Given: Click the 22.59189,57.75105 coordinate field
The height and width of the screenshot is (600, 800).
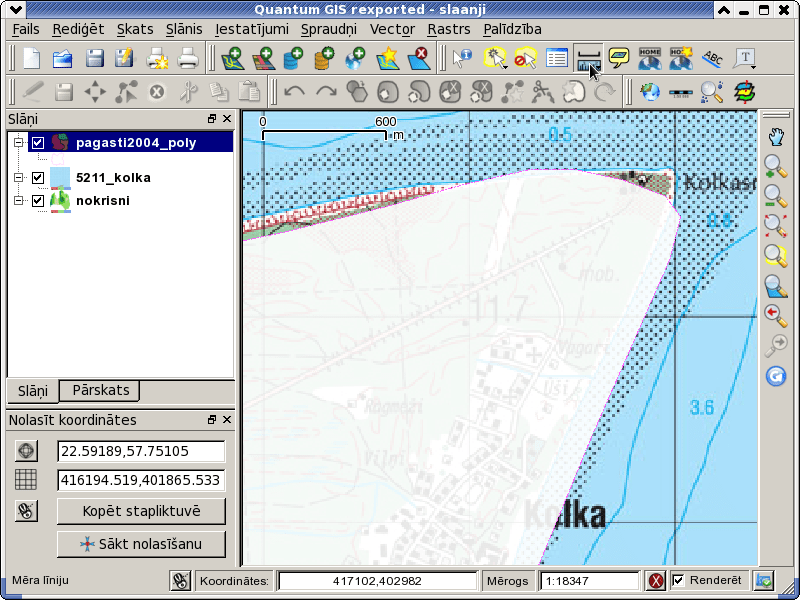Looking at the screenshot, I should (x=141, y=451).
